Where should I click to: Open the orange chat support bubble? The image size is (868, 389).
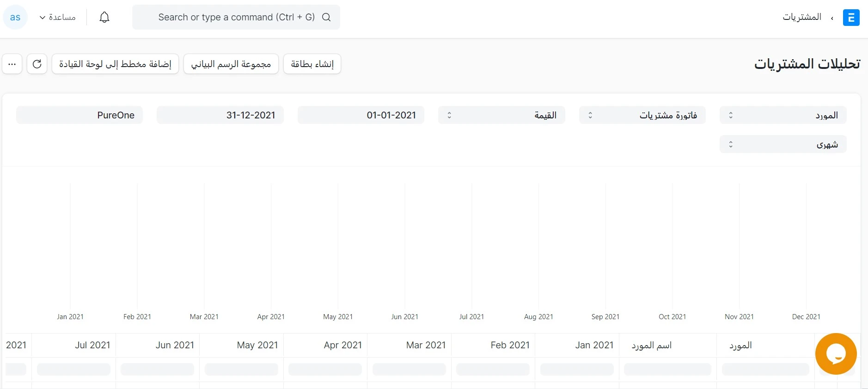[836, 354]
